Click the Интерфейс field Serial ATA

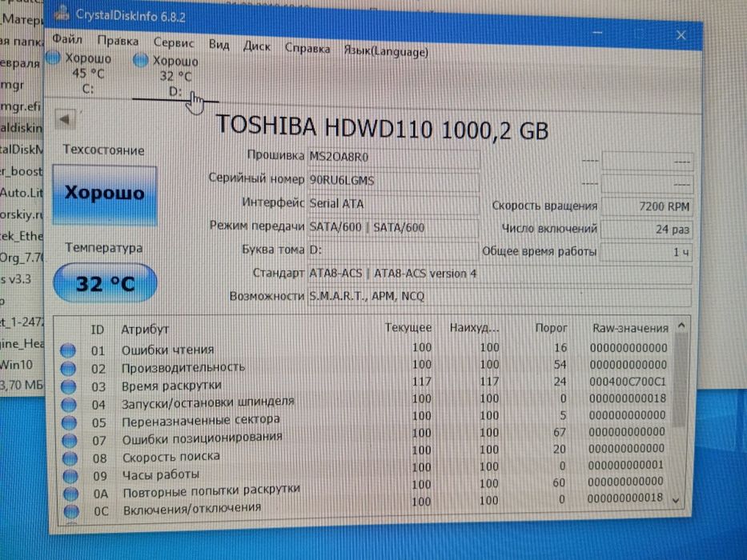(393, 204)
